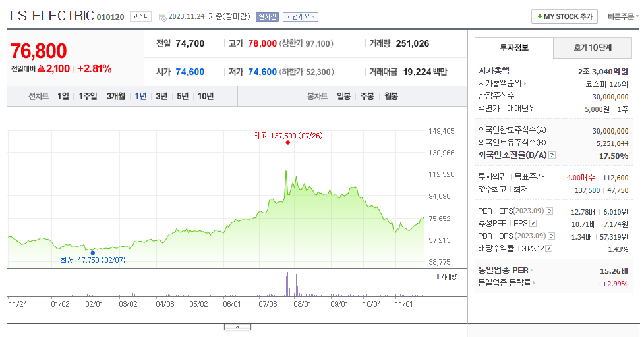Screen dimensions: 644x337
Task: Click the target price 112,600
Action: click(x=615, y=178)
